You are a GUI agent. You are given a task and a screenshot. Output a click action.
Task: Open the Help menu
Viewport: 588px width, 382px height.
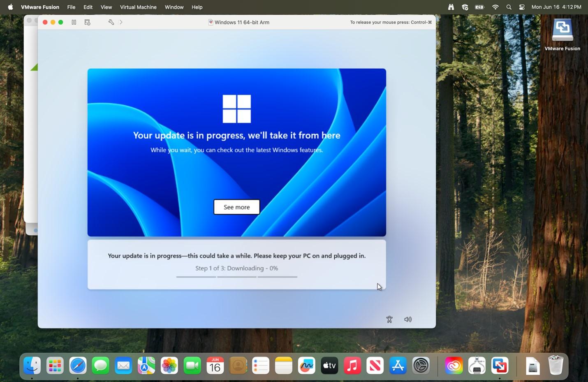pyautogui.click(x=197, y=7)
